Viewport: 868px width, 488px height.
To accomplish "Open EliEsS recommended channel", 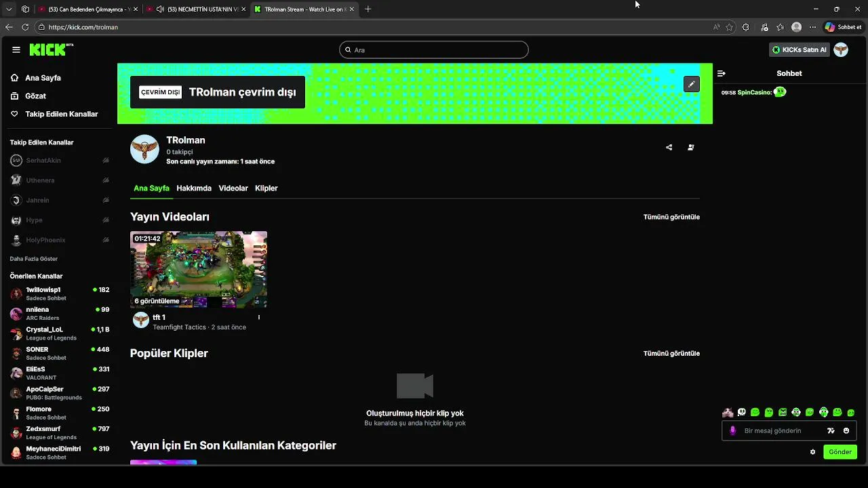I will pyautogui.click(x=60, y=373).
